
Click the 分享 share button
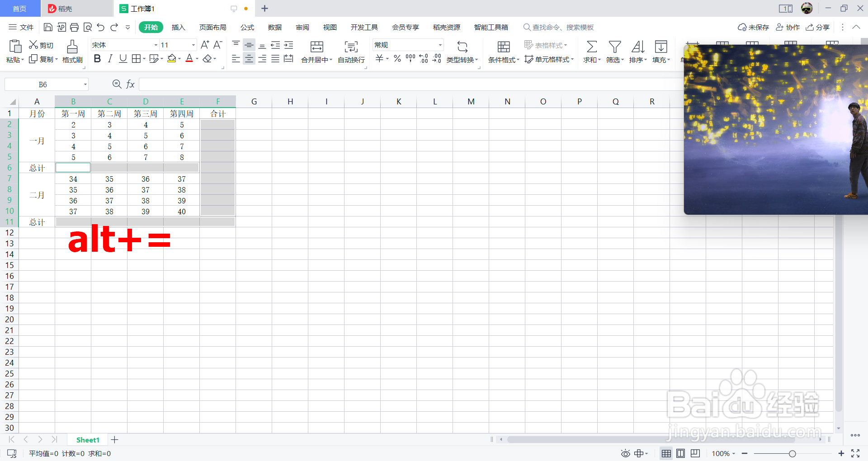coord(818,27)
